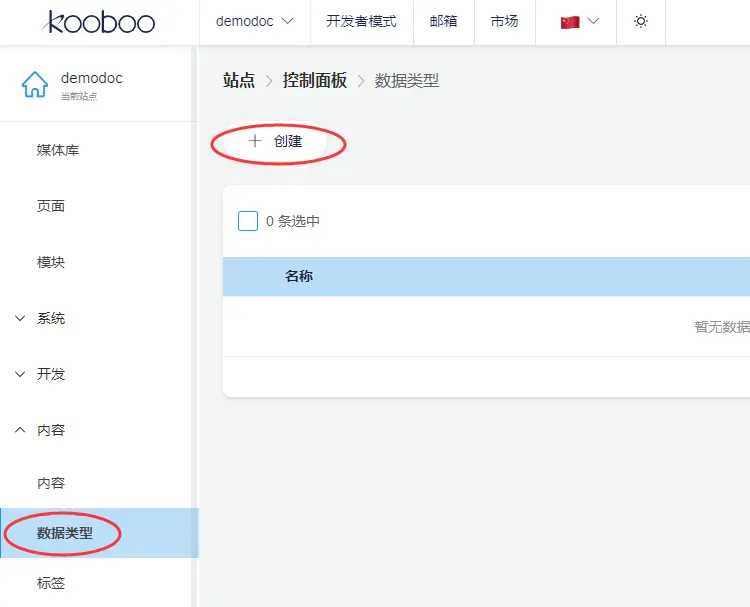The height and width of the screenshot is (607, 750).
Task: Click the plus icon for 创建
Action: (254, 142)
